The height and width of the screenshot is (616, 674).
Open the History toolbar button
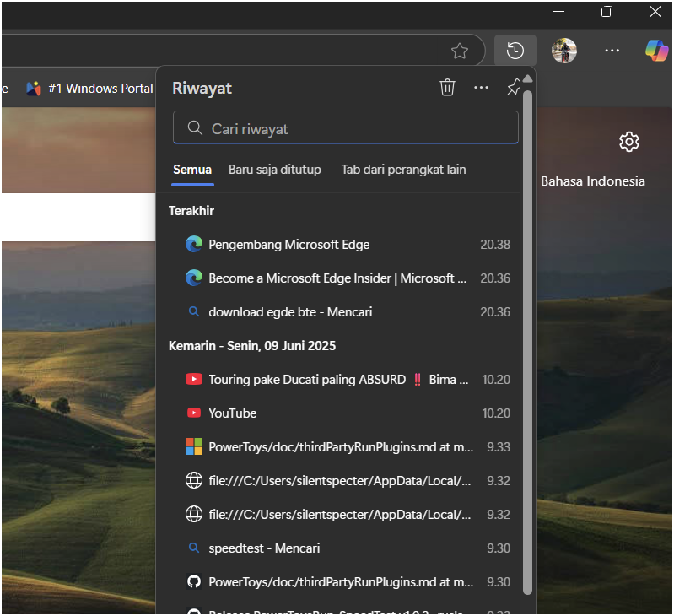click(x=515, y=51)
